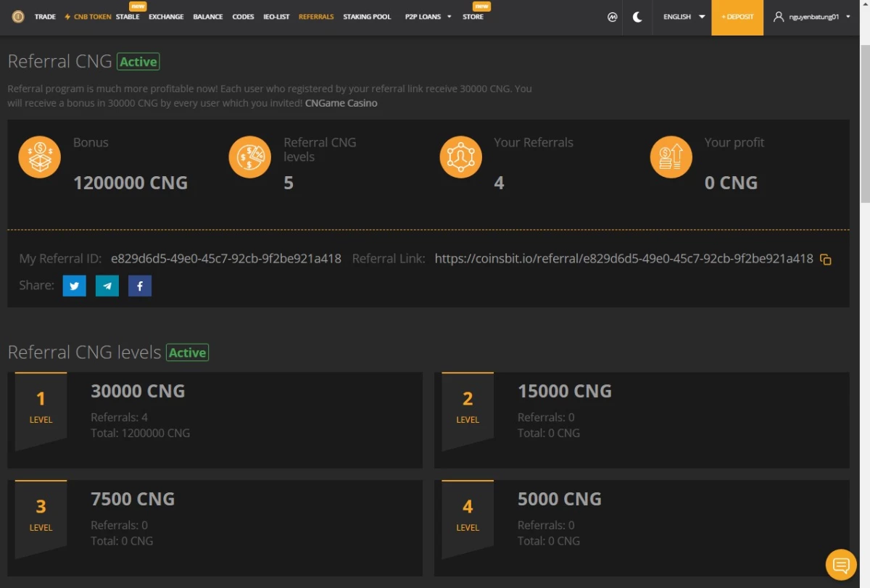
Task: Share referral via Telegram
Action: [x=107, y=286]
